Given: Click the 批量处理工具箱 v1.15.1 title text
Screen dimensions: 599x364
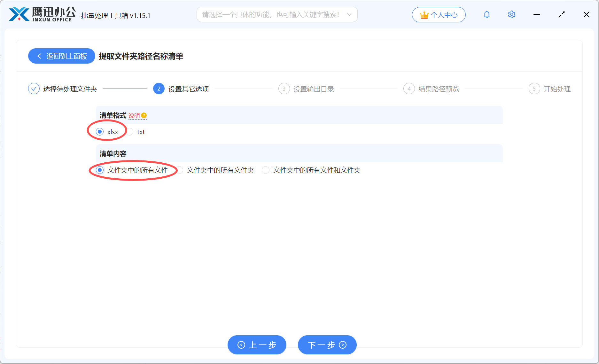Looking at the screenshot, I should 116,16.
